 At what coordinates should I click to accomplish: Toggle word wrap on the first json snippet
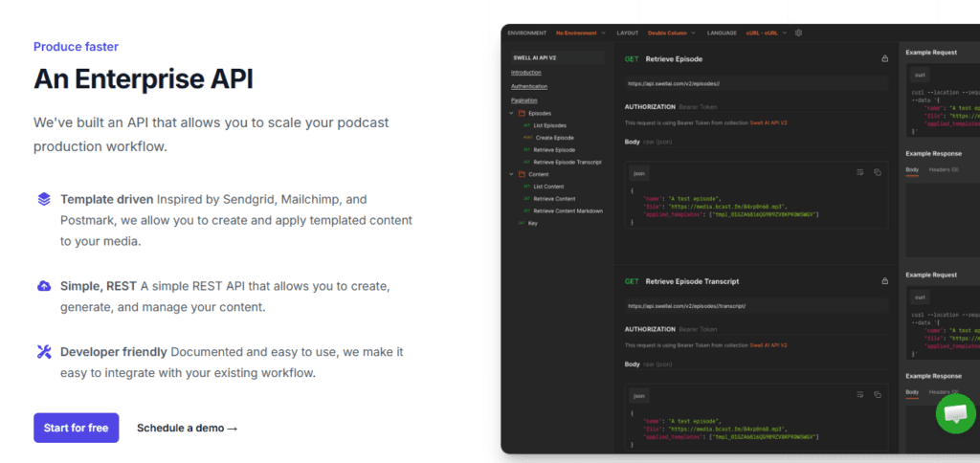point(860,172)
